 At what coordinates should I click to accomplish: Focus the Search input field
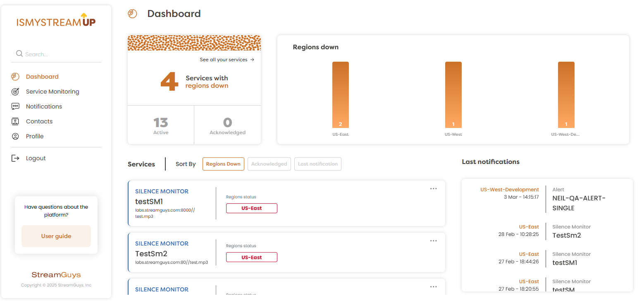tap(62, 54)
